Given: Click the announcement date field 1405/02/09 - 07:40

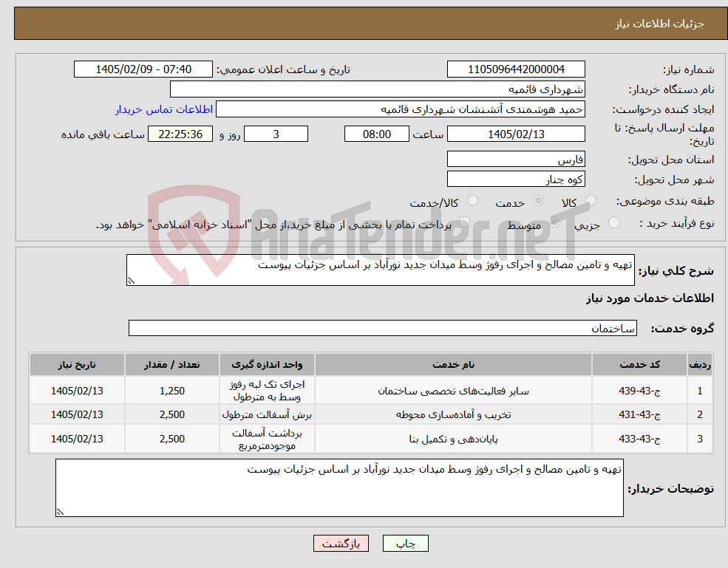Looking at the screenshot, I should click(x=143, y=69).
